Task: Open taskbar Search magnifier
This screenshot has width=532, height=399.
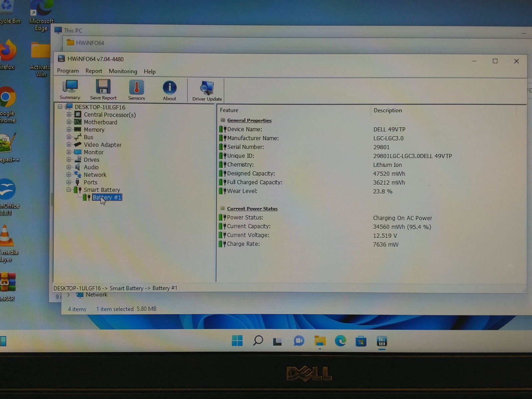Action: [x=258, y=340]
